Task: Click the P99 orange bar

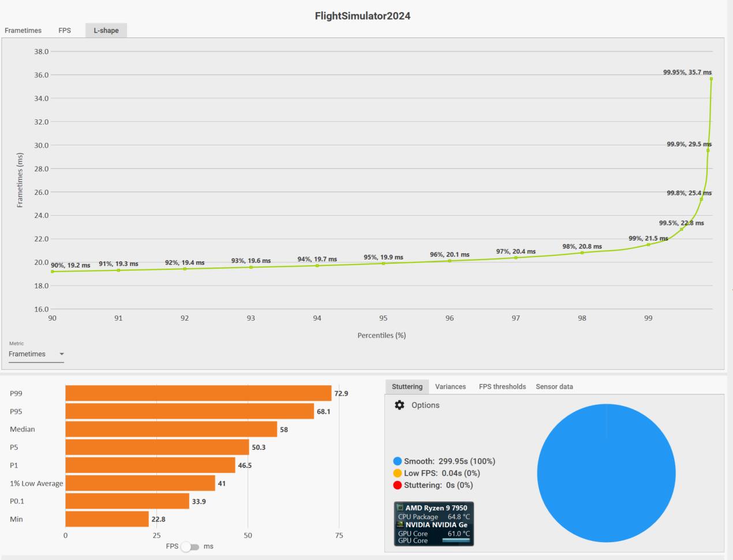Action: [199, 393]
